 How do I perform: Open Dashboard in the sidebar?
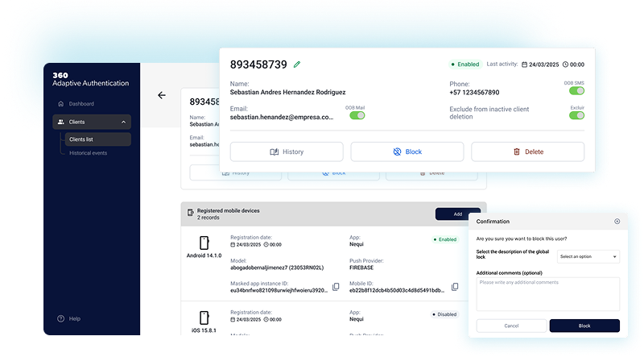click(80, 104)
